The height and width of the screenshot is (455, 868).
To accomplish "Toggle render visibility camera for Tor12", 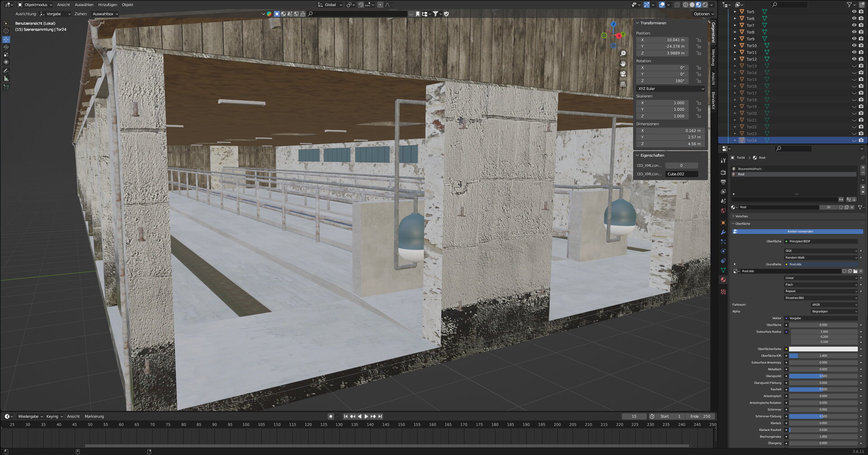I will coord(861,59).
